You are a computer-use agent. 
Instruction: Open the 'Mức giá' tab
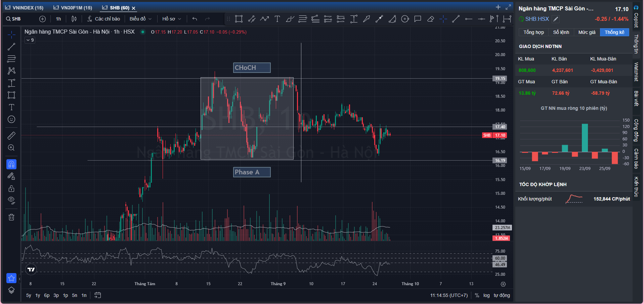(587, 32)
